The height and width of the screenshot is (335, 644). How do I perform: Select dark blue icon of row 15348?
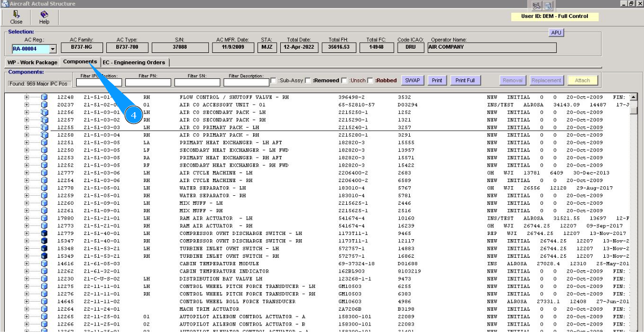(x=44, y=248)
